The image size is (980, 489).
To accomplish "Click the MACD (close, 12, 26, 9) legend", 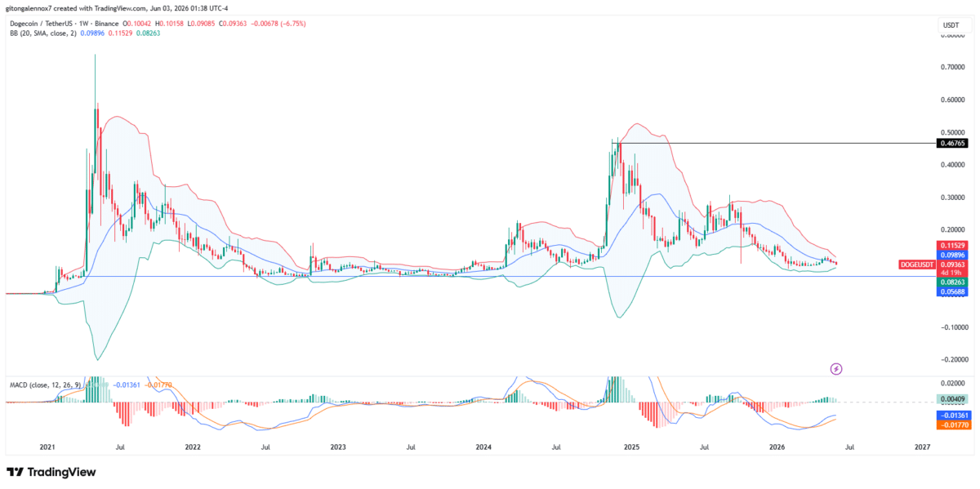I will pyautogui.click(x=43, y=384).
